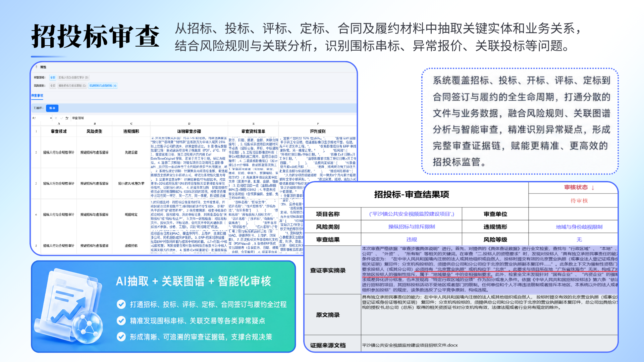Select 全部 in the 风险类别 filter
The width and height of the screenshot is (644, 362).
pos(53,86)
